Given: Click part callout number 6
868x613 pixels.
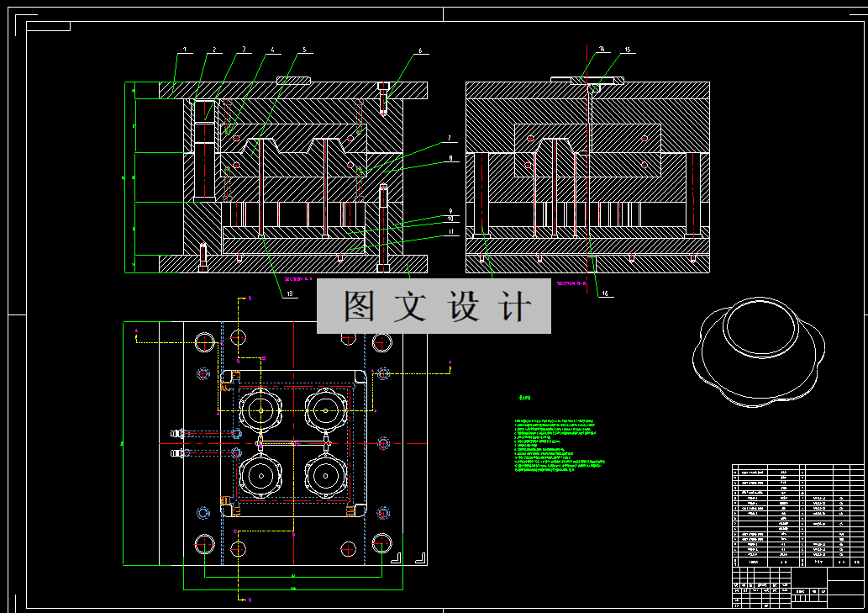Looking at the screenshot, I should 420,50.
